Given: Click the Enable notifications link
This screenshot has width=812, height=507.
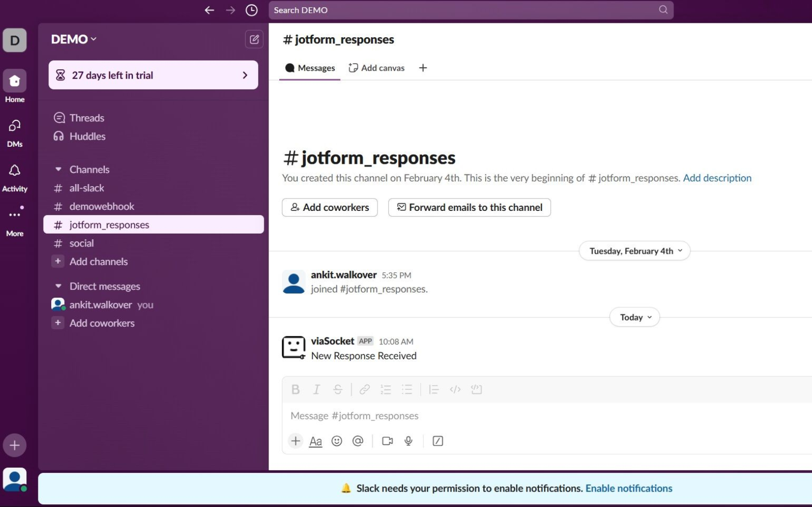Looking at the screenshot, I should (x=628, y=488).
